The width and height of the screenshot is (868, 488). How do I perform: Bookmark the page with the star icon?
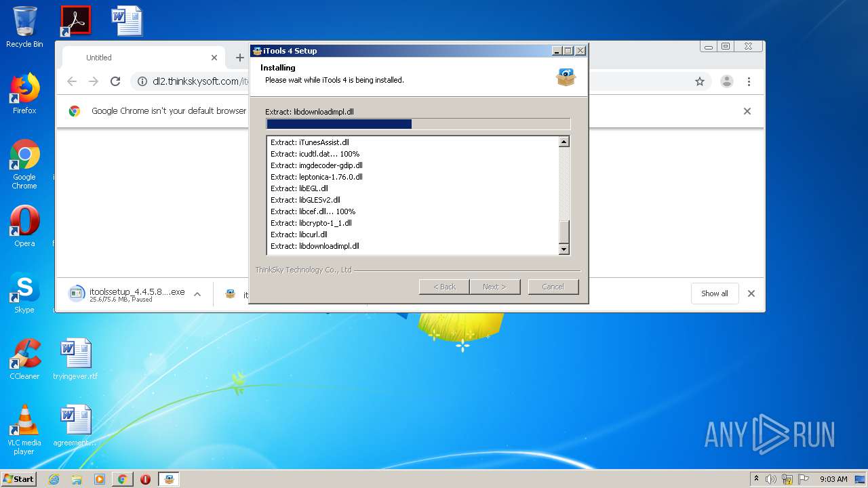coord(700,81)
